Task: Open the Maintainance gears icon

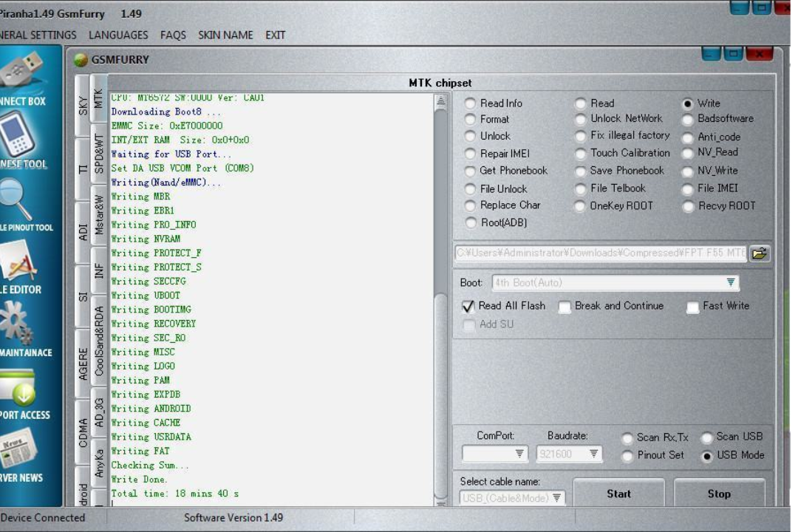Action: pos(16,321)
